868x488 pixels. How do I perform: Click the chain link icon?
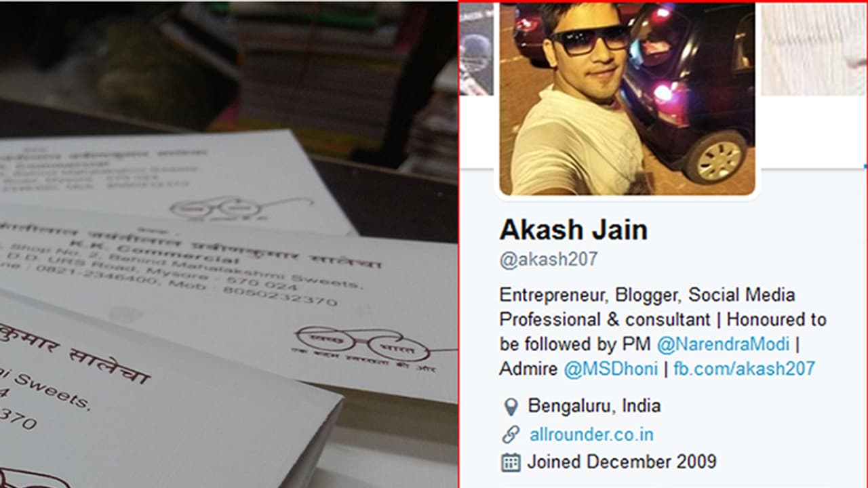click(510, 434)
